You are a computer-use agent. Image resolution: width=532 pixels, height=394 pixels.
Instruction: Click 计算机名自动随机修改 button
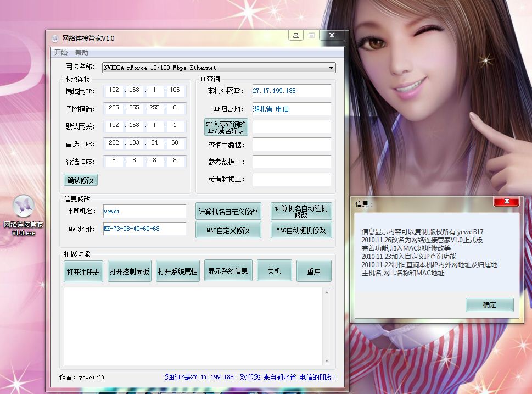coord(301,211)
